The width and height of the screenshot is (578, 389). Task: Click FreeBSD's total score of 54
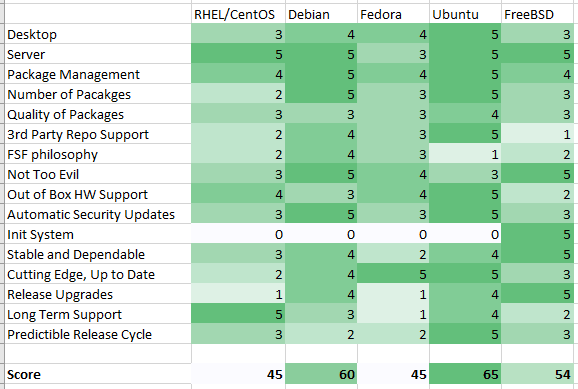coord(538,374)
